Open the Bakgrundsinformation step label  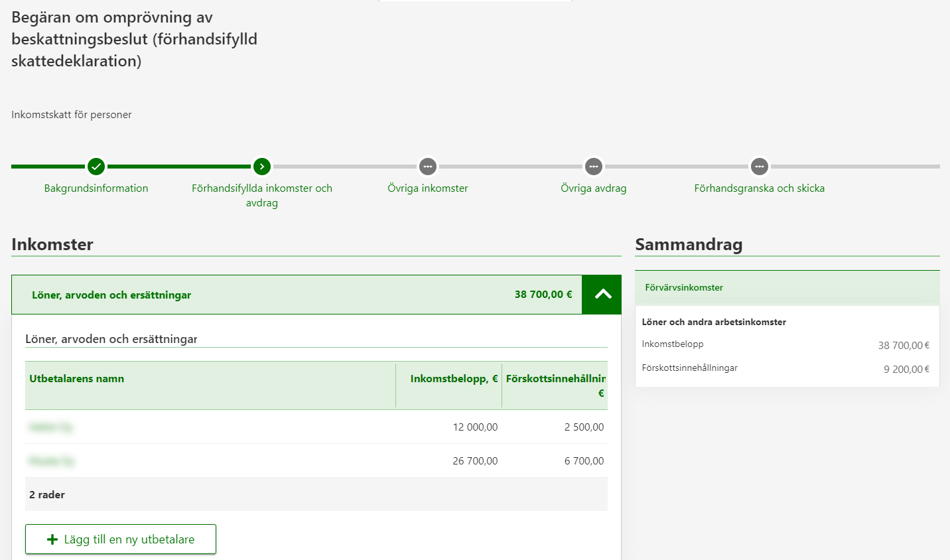[96, 188]
